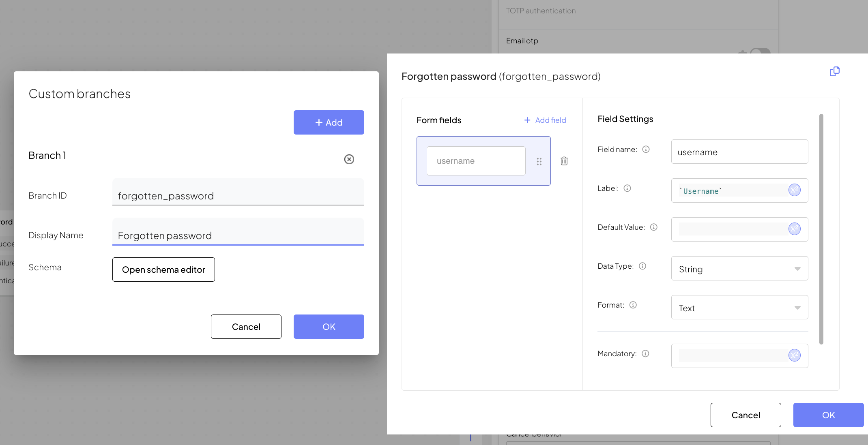
Task: Toggle expression mode for the Mandatory field
Action: point(794,355)
